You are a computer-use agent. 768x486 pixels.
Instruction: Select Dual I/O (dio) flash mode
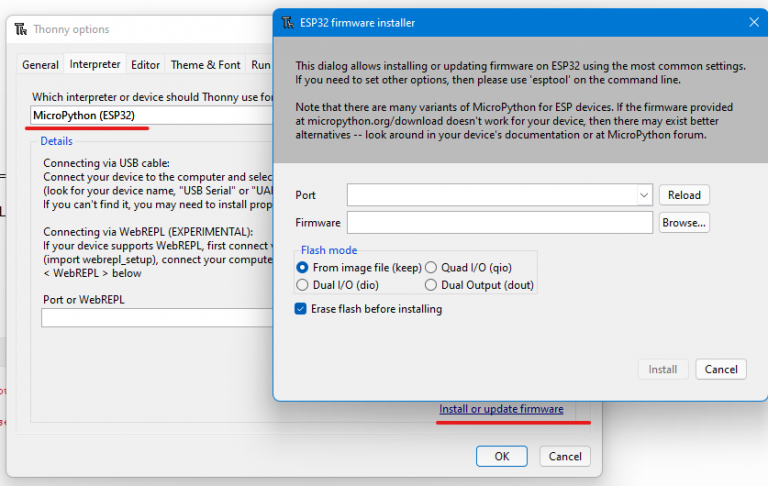[x=303, y=285]
